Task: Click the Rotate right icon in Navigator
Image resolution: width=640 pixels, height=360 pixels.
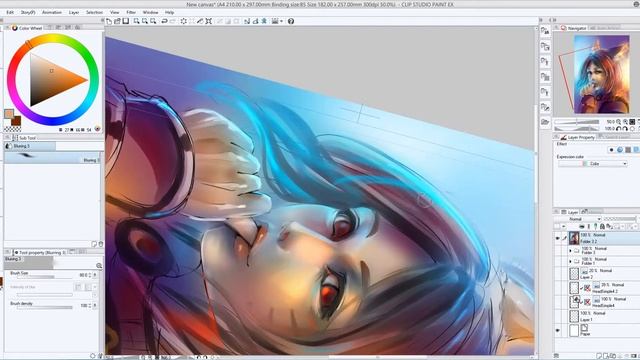Action: pos(625,129)
